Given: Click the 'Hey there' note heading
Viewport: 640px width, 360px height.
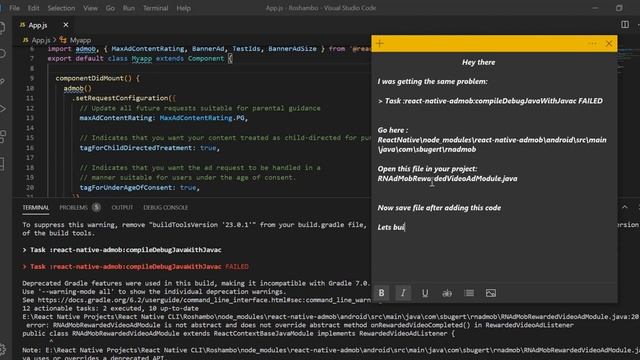Looking at the screenshot, I should coord(478,62).
